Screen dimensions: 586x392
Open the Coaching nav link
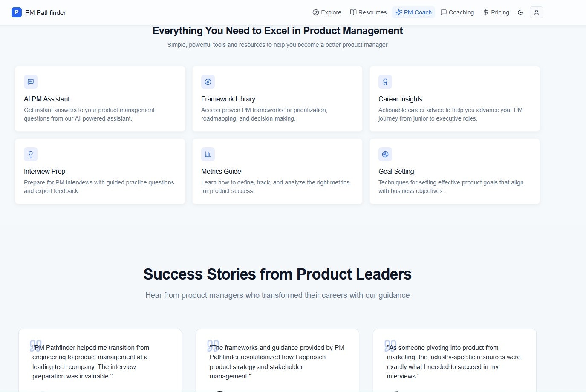click(457, 12)
